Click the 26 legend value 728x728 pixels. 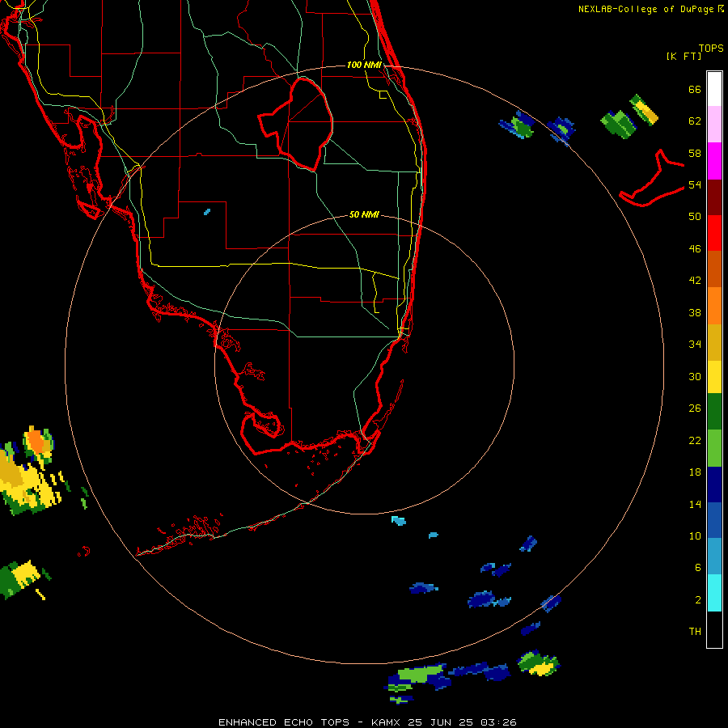point(695,408)
